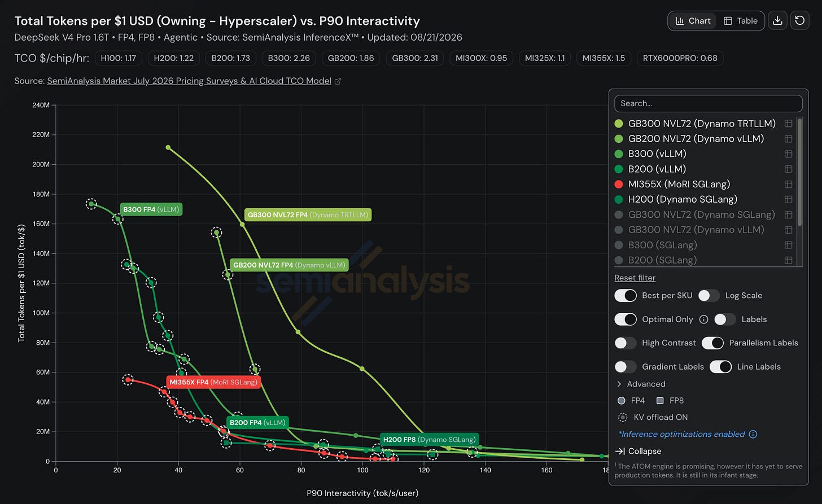Click the grid icon beside GB300 NVL72 (Dynamo vLLM)

[x=789, y=230]
